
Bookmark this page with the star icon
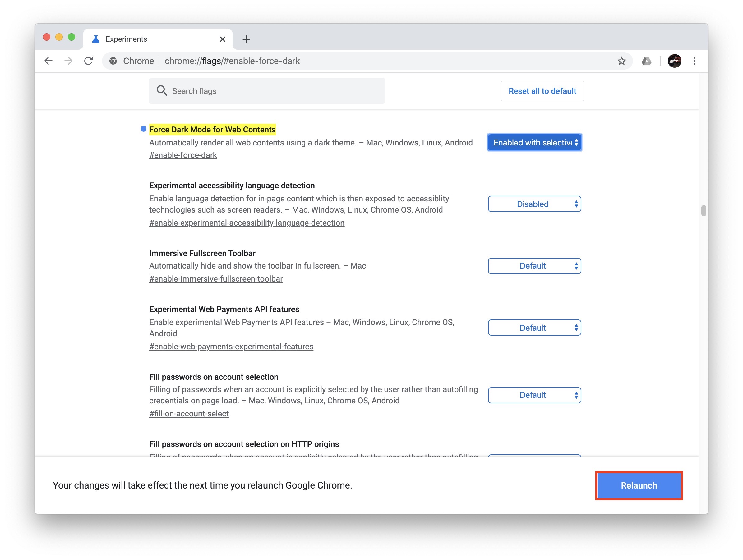(621, 61)
